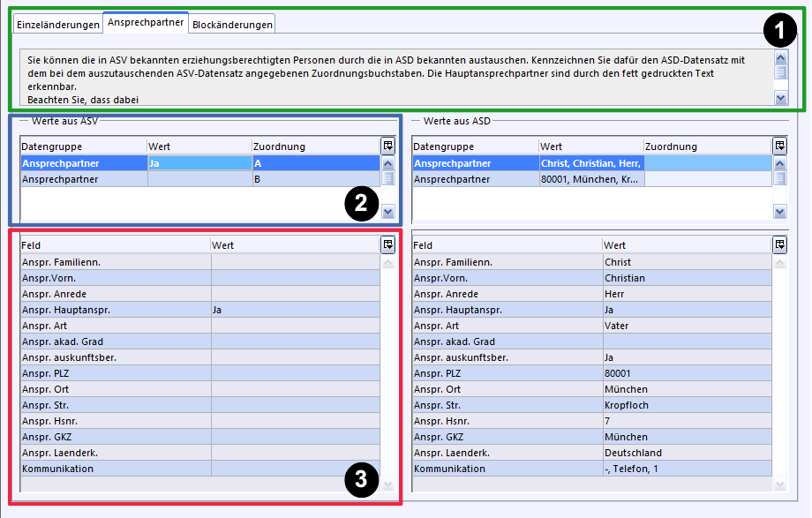Switch to the Einzeländerungen tab
Viewport: 812px width, 518px height.
[58, 25]
